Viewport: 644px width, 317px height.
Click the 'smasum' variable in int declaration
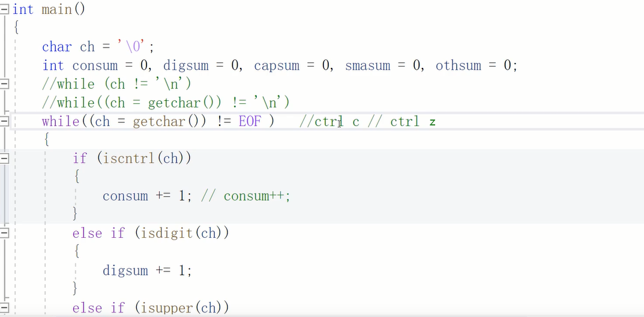(367, 65)
